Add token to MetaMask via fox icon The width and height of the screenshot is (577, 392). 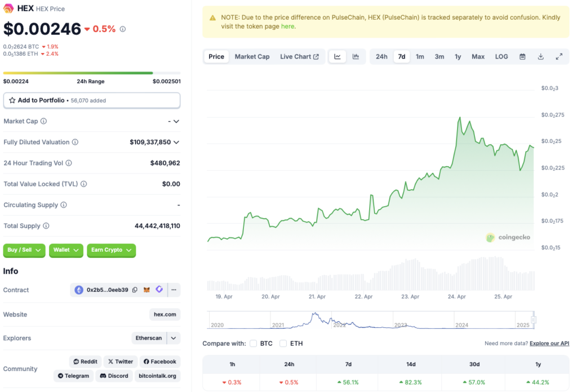(x=147, y=289)
